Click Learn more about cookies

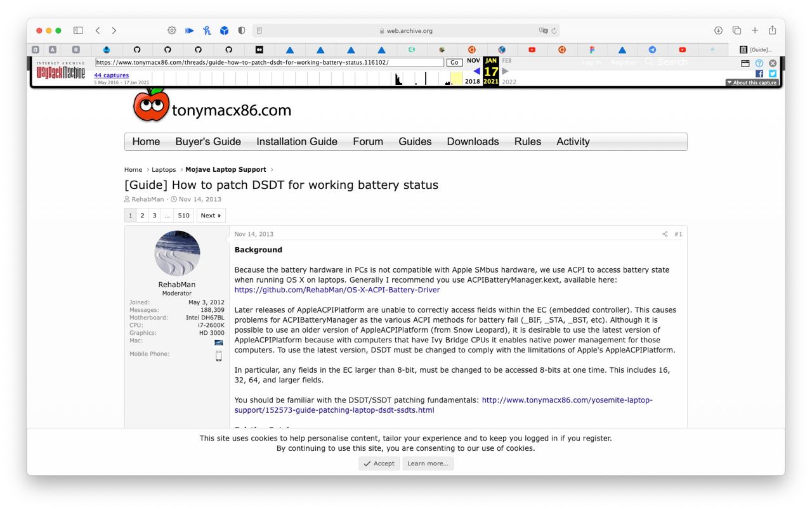click(x=428, y=463)
